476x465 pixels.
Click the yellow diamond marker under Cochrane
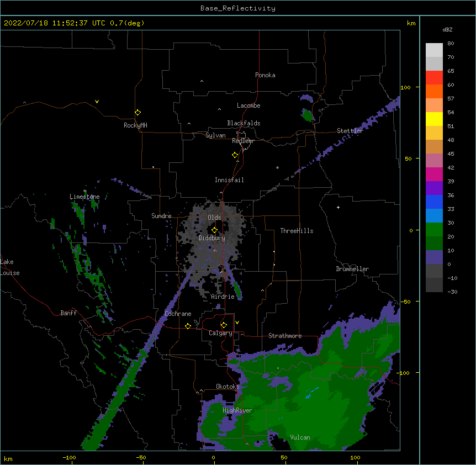(188, 326)
